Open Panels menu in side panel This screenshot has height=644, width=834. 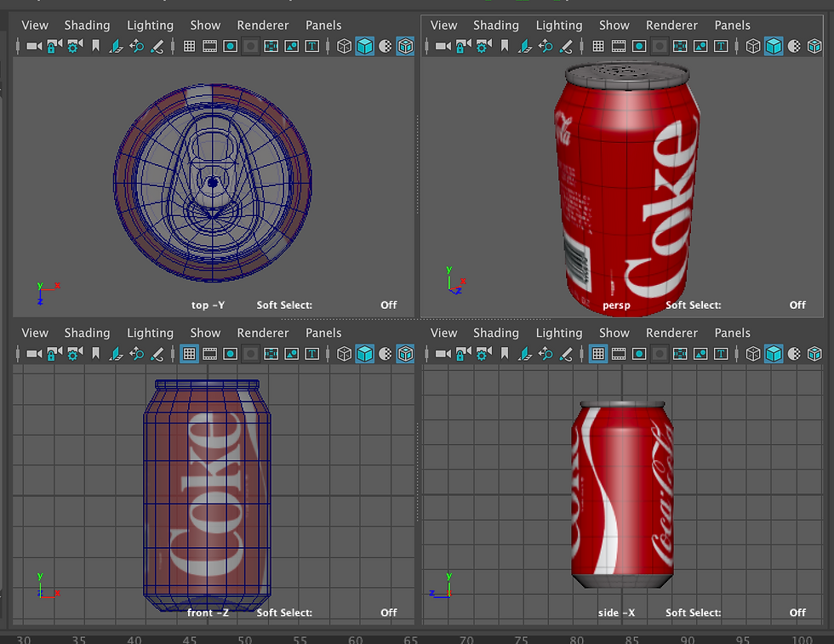click(733, 333)
